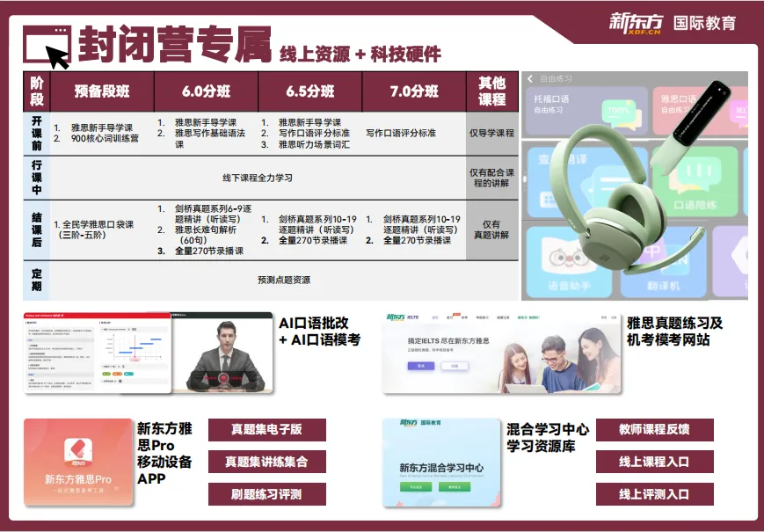This screenshot has height=532, width=764.
Task: Select the 6.0分班 column header
Action: (x=206, y=91)
